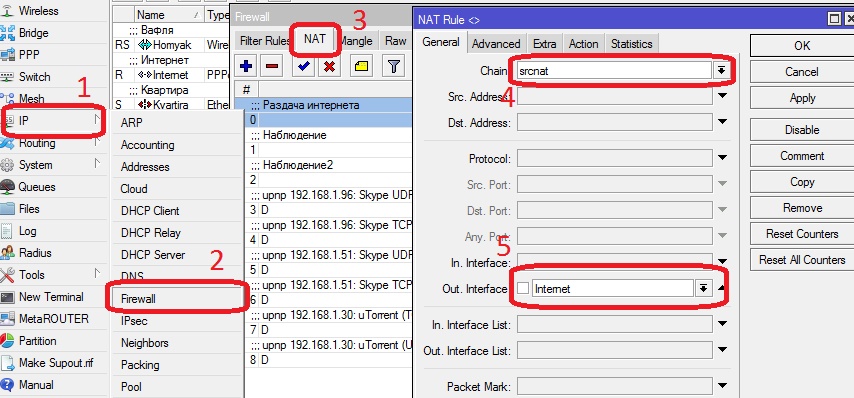Switch to the NAT tab

pyautogui.click(x=315, y=40)
